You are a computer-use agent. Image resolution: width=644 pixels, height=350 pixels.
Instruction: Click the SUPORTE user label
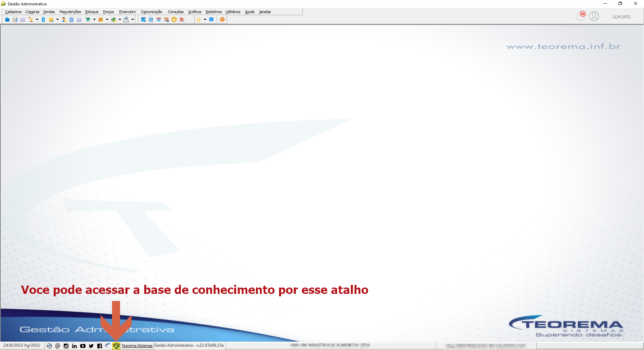coord(621,17)
